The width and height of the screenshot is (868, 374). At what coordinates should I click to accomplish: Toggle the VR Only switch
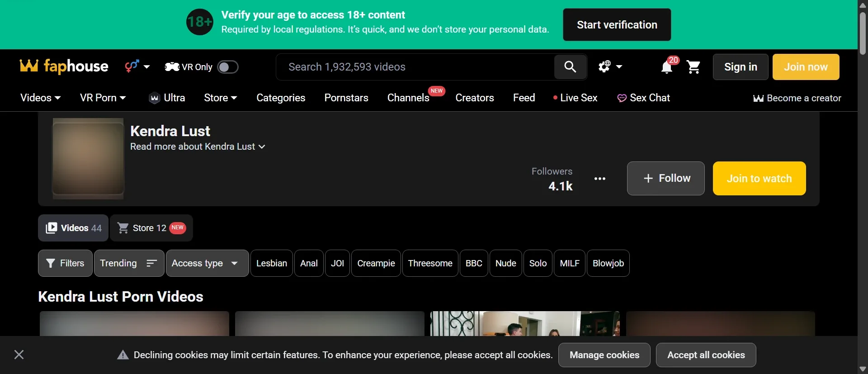[x=228, y=67]
